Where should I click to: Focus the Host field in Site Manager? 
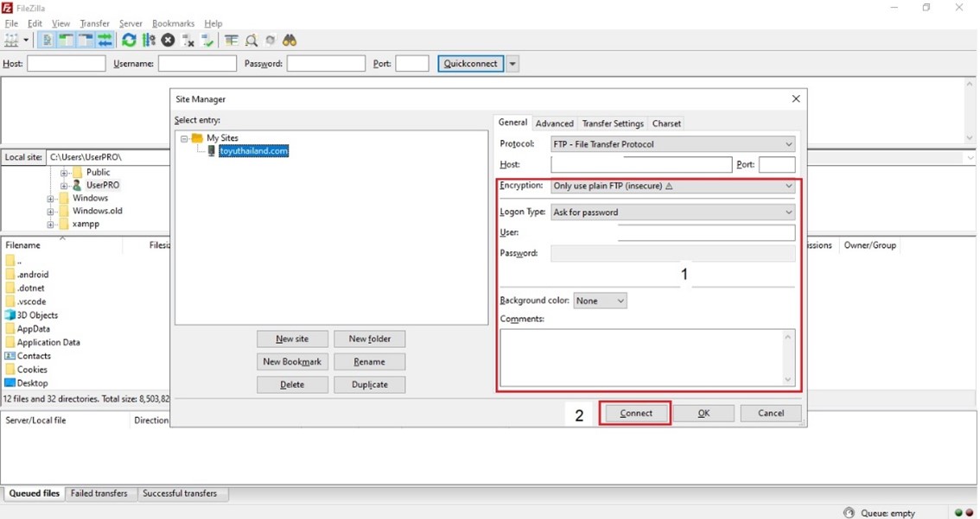point(641,165)
